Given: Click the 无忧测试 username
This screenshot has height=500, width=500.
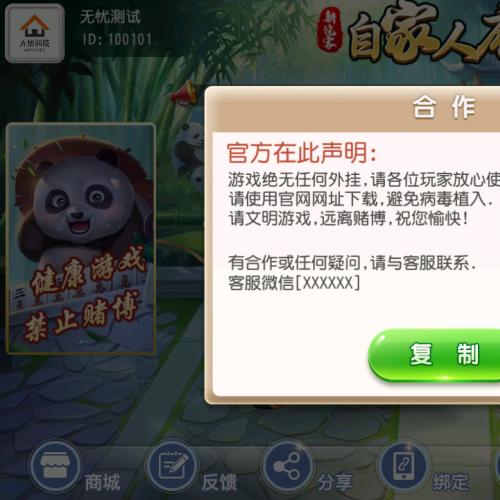Looking at the screenshot, I should click(110, 17).
